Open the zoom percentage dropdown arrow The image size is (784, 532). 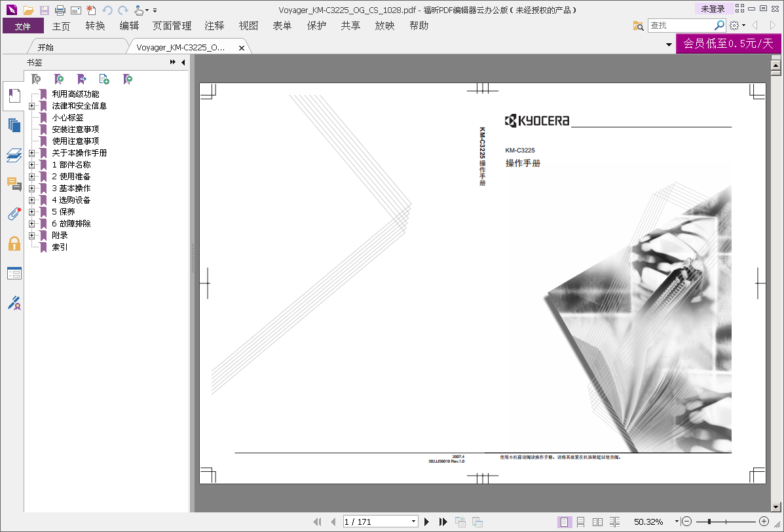[677, 522]
